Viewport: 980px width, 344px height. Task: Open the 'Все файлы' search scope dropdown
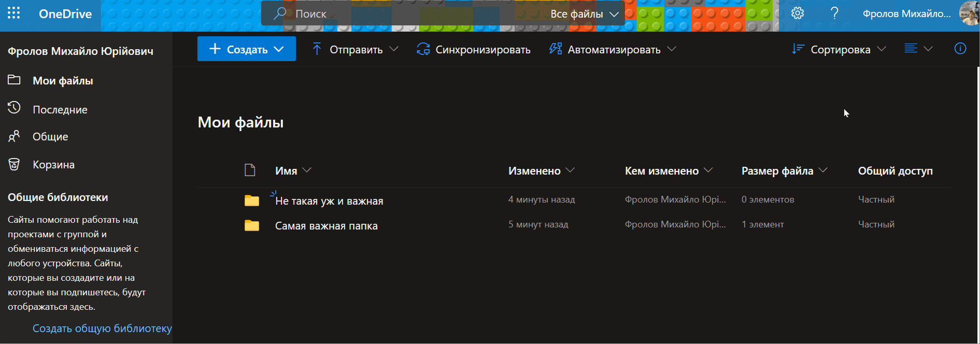pyautogui.click(x=584, y=14)
